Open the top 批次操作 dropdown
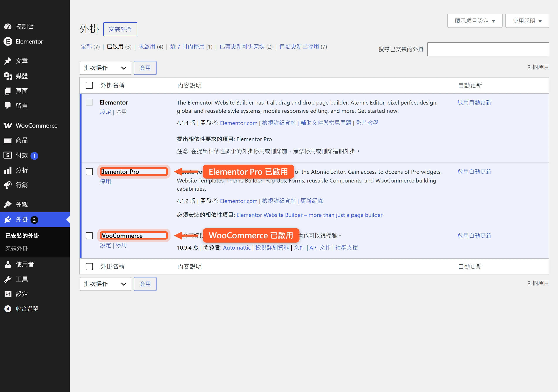Screen dimensions: 558x392 point(105,68)
